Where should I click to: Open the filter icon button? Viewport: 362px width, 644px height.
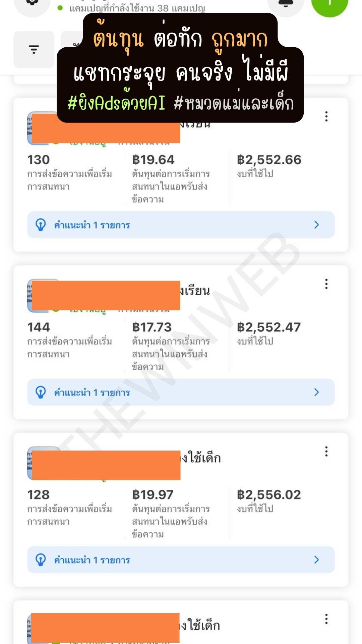point(34,50)
